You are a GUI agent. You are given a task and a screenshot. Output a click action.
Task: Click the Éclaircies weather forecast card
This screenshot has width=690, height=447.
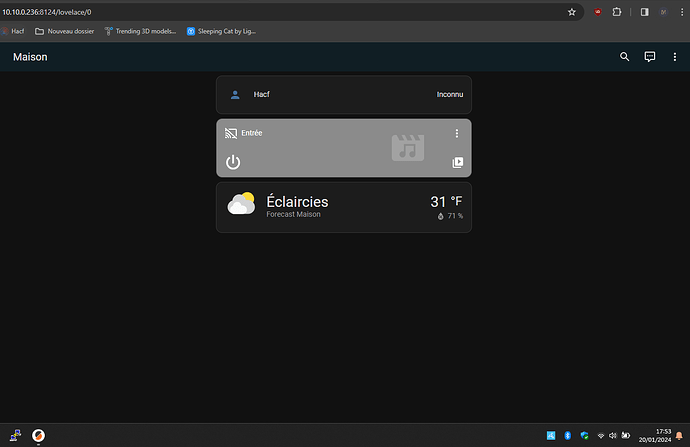pos(344,207)
